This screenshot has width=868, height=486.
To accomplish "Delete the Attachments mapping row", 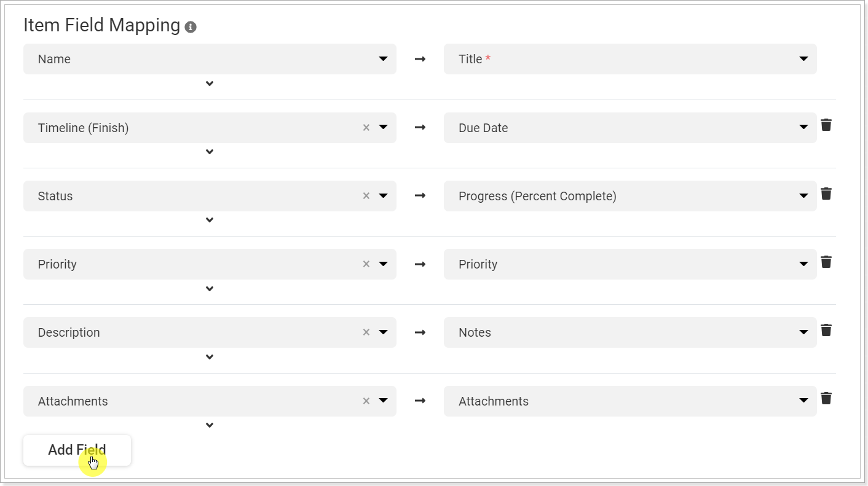I will pos(826,398).
